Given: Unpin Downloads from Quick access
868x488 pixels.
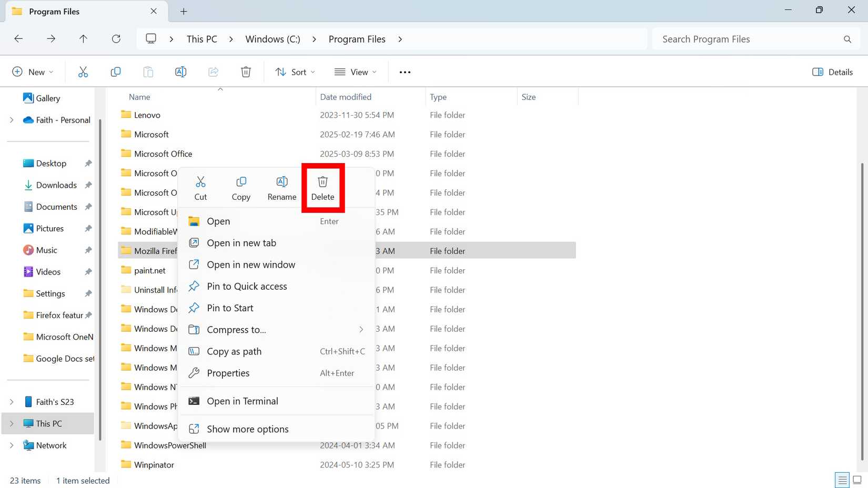Looking at the screenshot, I should (88, 185).
